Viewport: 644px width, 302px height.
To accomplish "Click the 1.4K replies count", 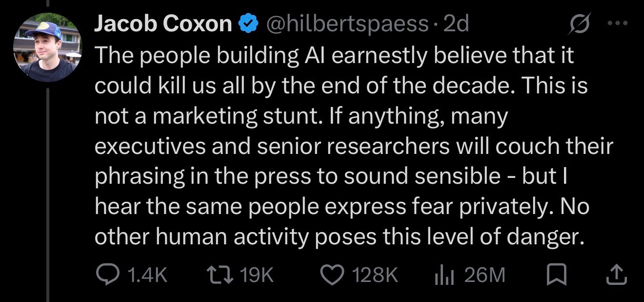I will [x=146, y=276].
